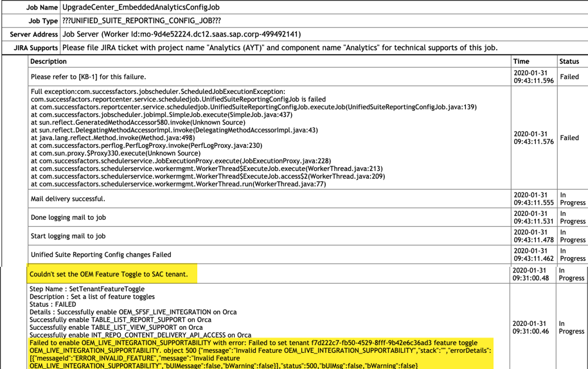Select the Job Name label
The width and height of the screenshot is (588, 369).
click(42, 8)
